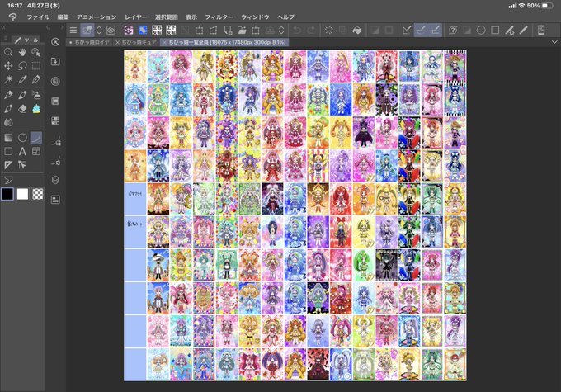Open the Clip Studio logo menu
This screenshot has height=392, width=561.
pos(13,17)
